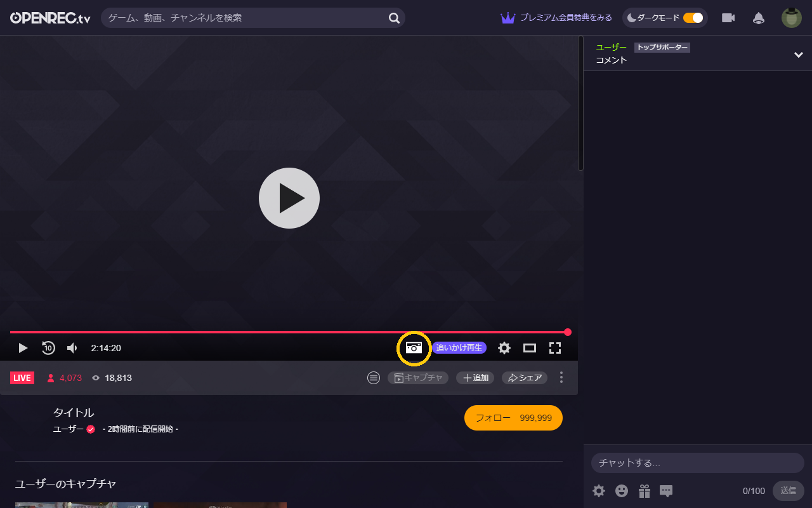Send the chat message with 送信
Image resolution: width=812 pixels, height=508 pixels.
click(x=789, y=491)
